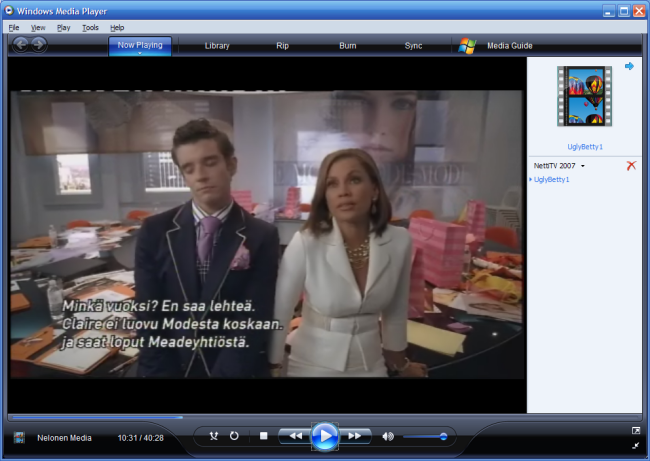Click the large Play button
650x461 pixels.
[x=325, y=436]
